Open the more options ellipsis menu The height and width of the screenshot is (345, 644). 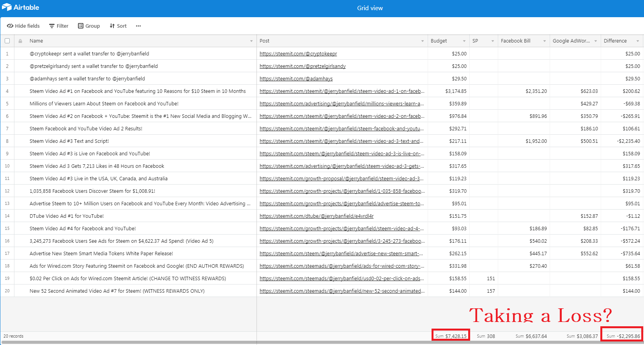[138, 26]
